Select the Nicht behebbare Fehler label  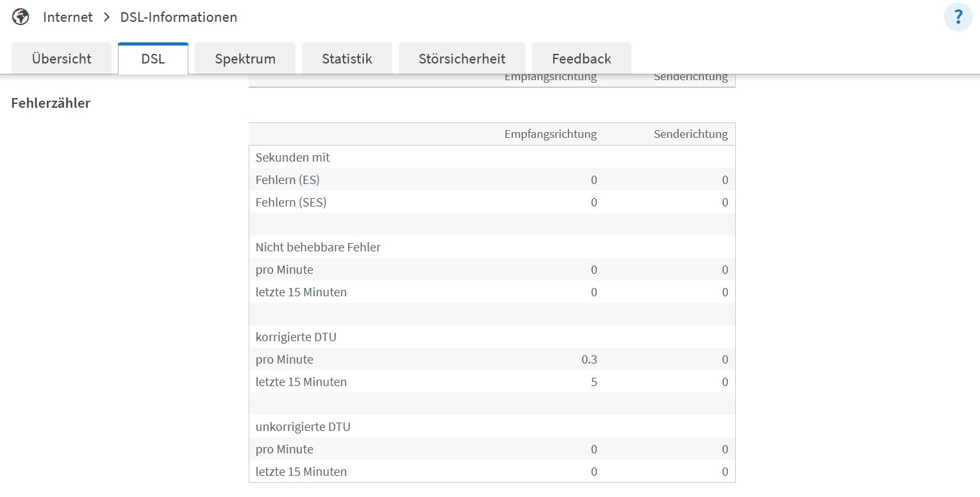click(x=318, y=247)
